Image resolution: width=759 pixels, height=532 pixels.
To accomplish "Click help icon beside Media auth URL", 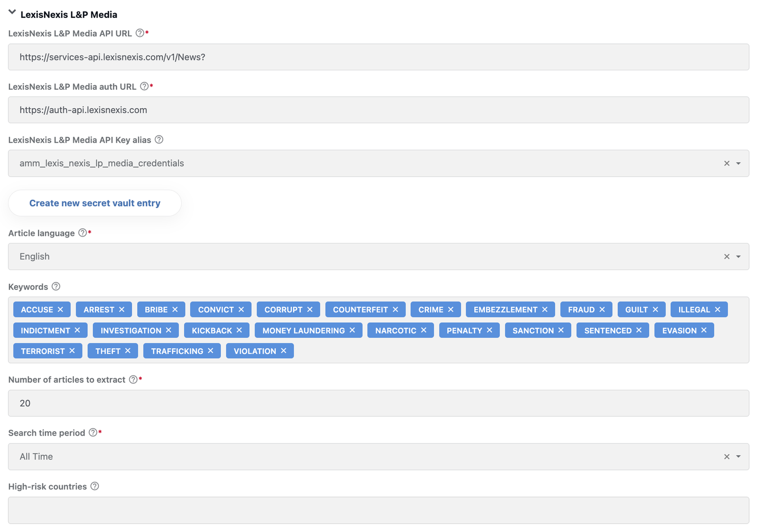I will click(x=144, y=86).
